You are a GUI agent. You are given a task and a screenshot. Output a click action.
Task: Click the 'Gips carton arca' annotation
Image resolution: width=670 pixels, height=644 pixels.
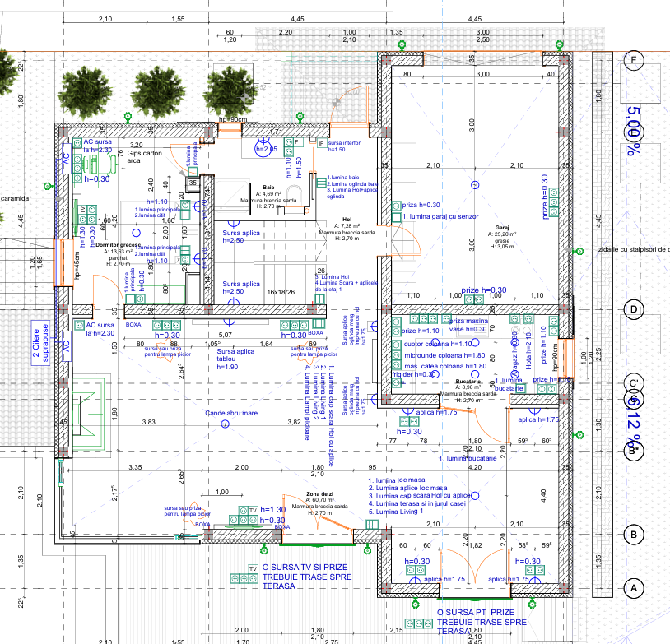point(145,157)
